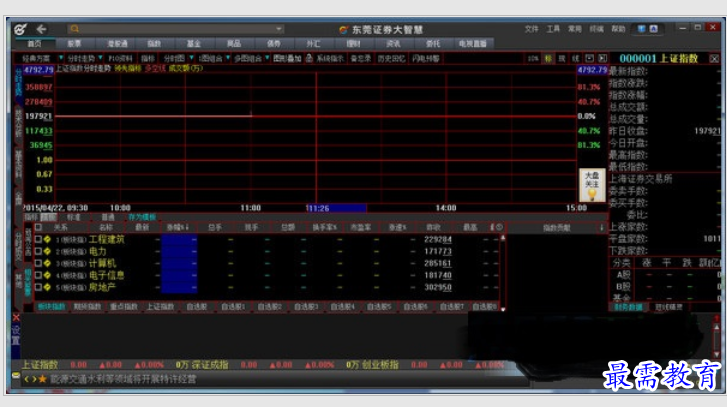Click the 闪电预警 toolbar button
The height and width of the screenshot is (407, 727).
(x=426, y=58)
